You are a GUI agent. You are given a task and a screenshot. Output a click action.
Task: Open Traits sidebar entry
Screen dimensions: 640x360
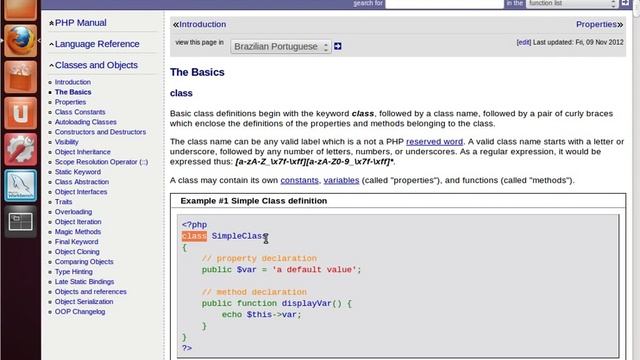tap(63, 202)
